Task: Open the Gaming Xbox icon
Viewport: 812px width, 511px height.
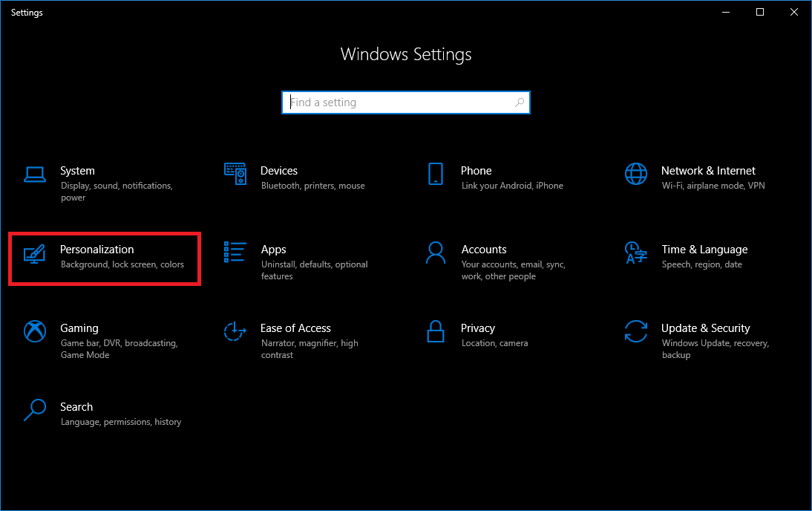Action: (x=35, y=331)
